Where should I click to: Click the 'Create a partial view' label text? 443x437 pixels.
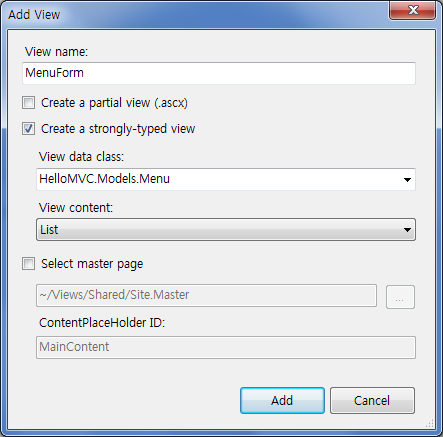click(x=114, y=103)
